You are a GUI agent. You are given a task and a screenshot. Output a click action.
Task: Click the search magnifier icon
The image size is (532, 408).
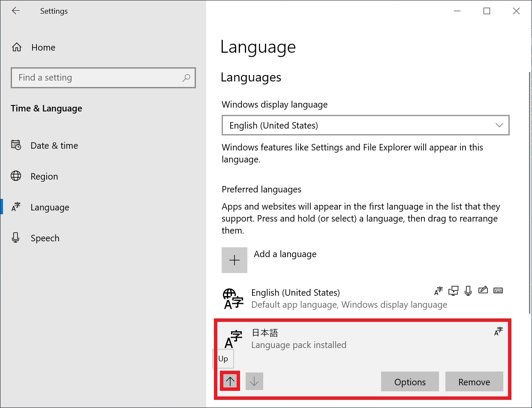pyautogui.click(x=186, y=78)
